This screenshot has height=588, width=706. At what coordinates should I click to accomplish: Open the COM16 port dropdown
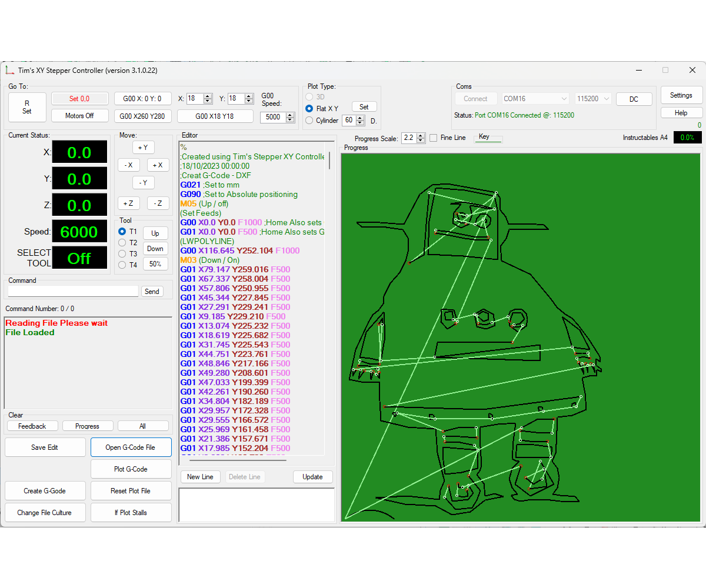tap(564, 98)
